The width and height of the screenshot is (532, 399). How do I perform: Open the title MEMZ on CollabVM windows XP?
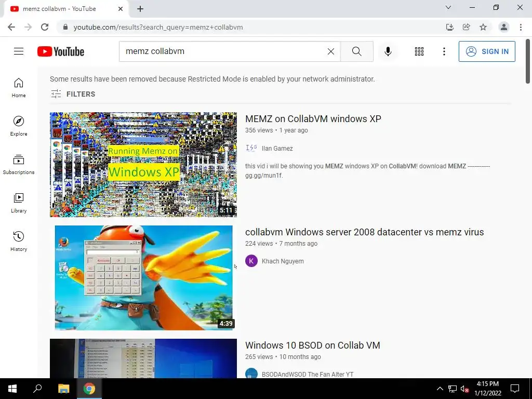click(x=313, y=119)
